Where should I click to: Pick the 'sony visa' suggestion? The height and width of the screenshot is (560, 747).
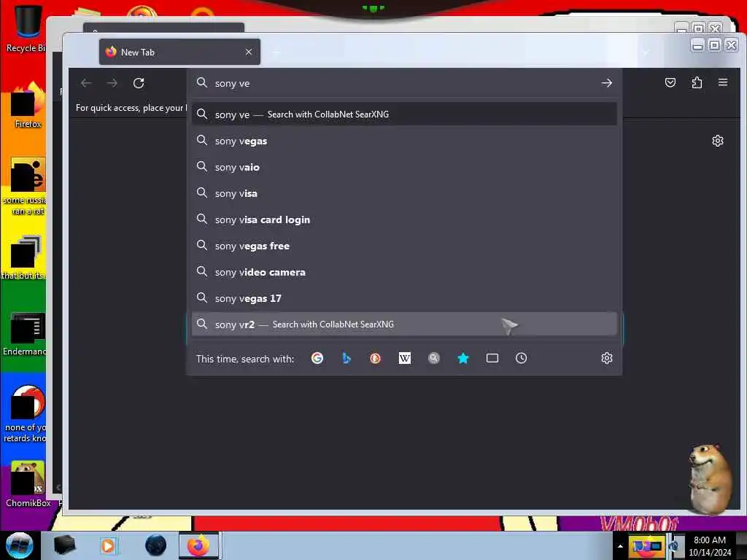(404, 193)
